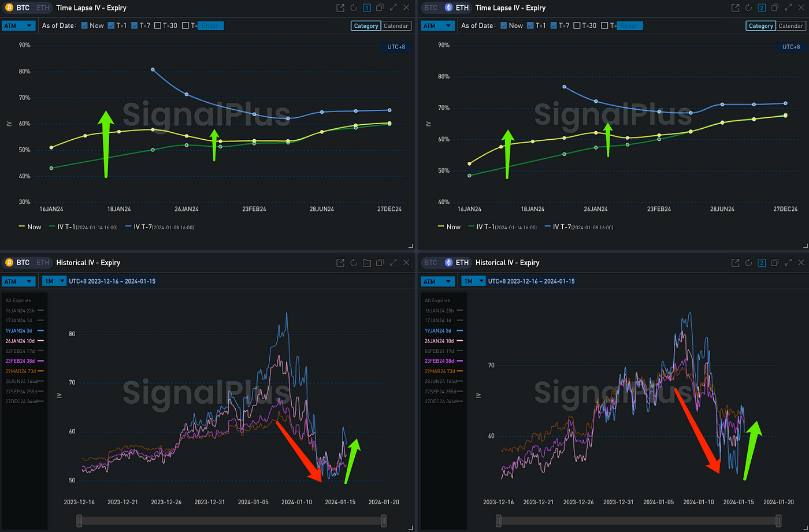Open ATM dropdown in ETH Historical IV panel
The image size is (809, 532).
(437, 281)
